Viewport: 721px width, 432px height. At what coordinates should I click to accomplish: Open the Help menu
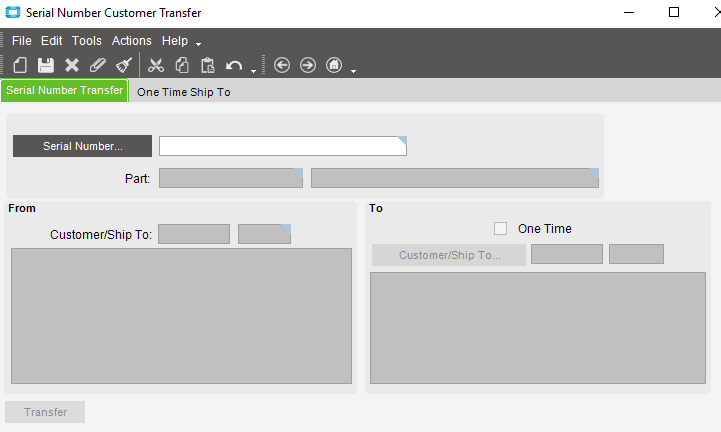[x=175, y=41]
